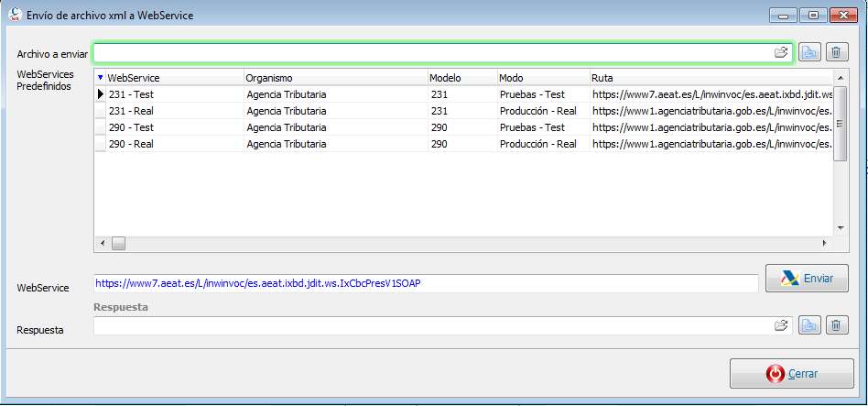Close window with the red X button
Image resolution: width=868 pixels, height=406 pixels.
843,15
